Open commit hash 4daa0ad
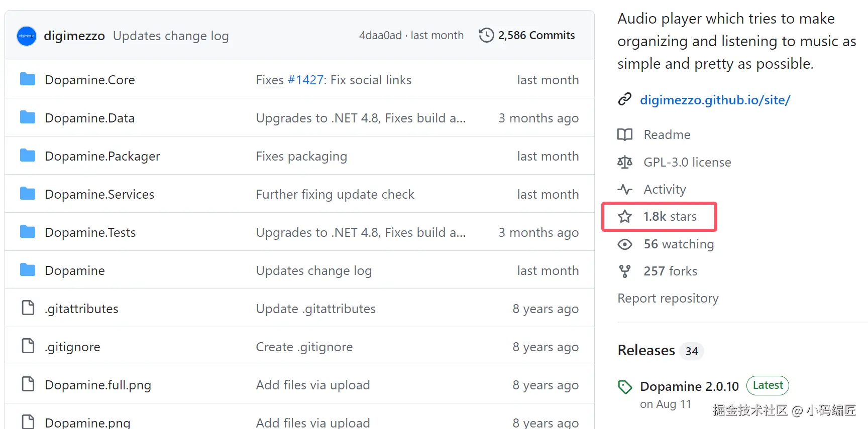 coord(380,36)
